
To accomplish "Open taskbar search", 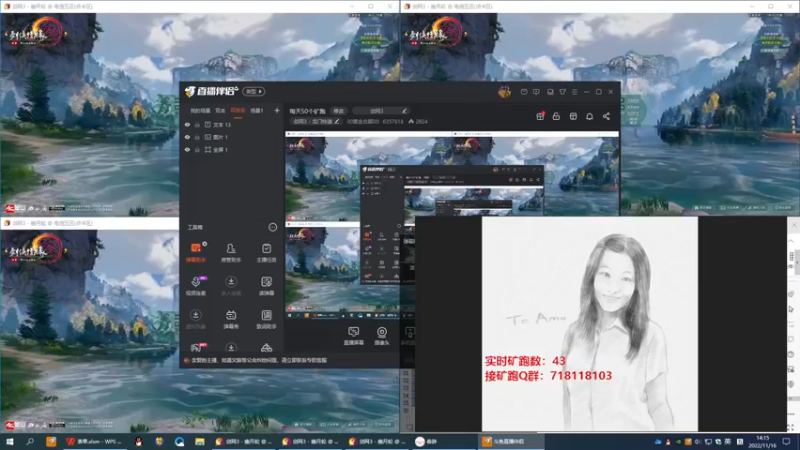I will (x=30, y=442).
